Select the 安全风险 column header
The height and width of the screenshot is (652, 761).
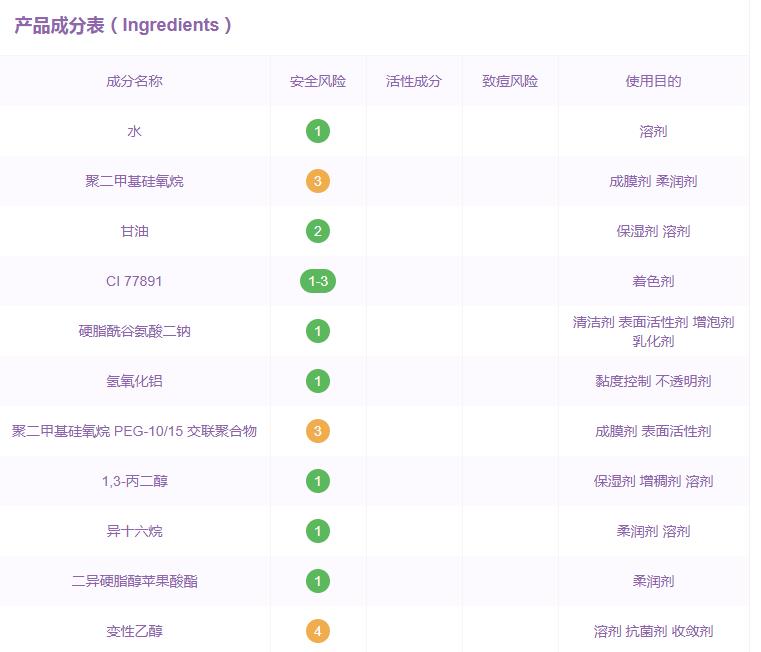[317, 81]
